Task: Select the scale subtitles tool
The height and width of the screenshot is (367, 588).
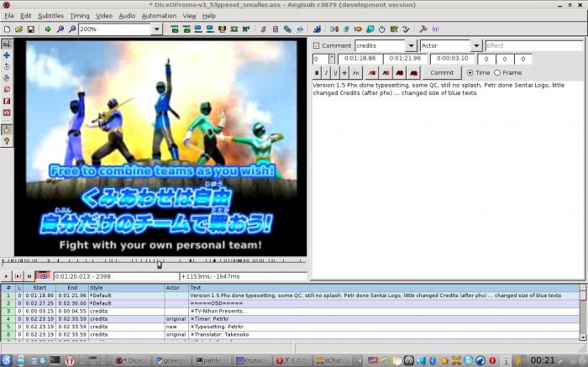Action: [x=7, y=90]
